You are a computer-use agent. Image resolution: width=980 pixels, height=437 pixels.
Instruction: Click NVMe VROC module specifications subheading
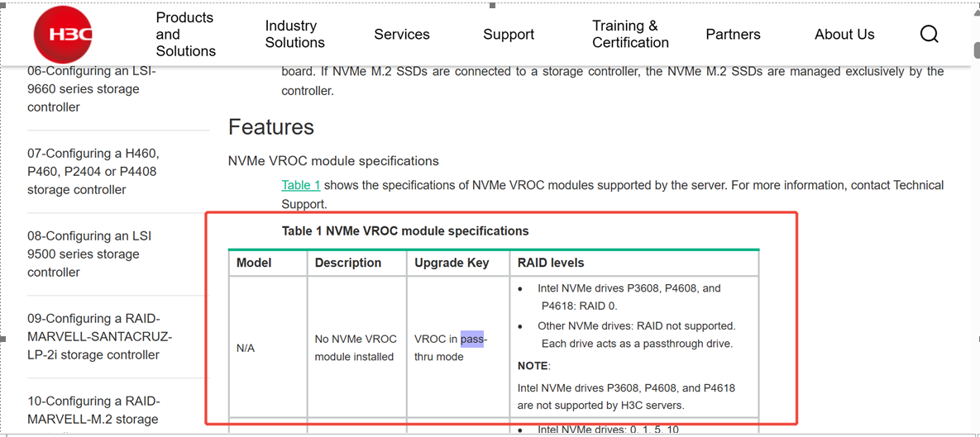pyautogui.click(x=333, y=161)
